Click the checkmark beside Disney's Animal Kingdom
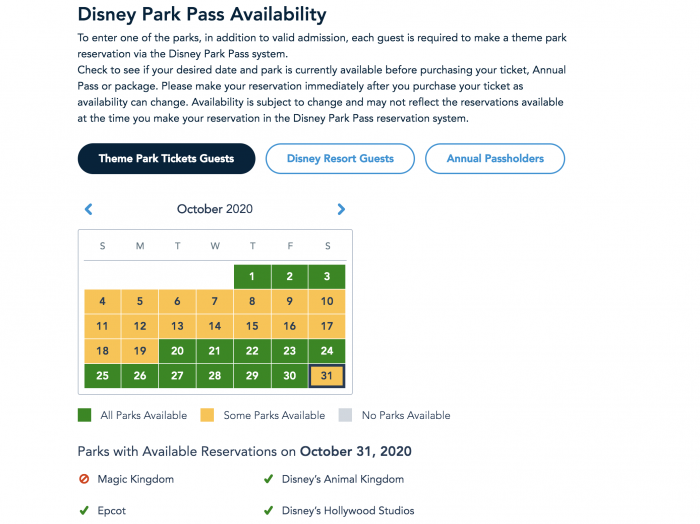Viewport: 700px width, 524px height. click(x=268, y=479)
